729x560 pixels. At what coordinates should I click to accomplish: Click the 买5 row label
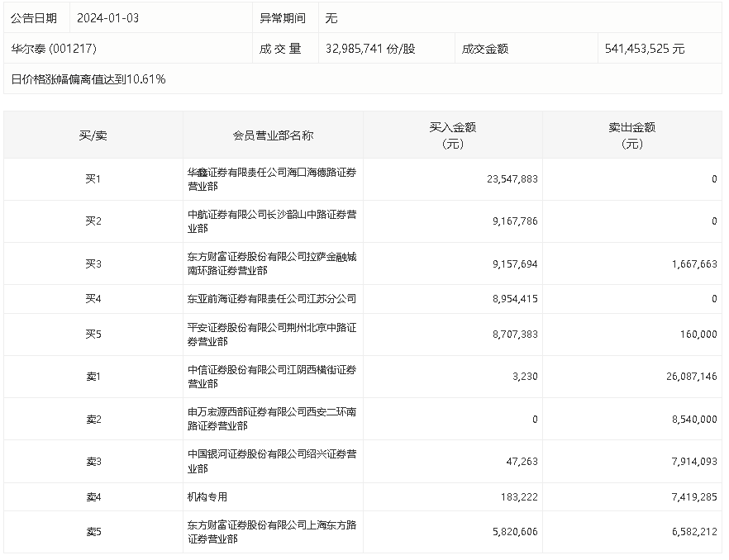[93, 335]
